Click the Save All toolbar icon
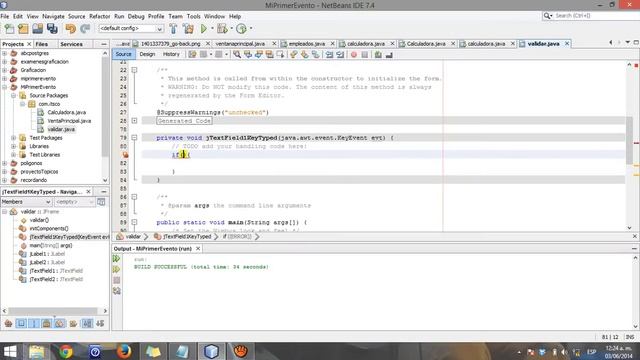 click(x=52, y=29)
